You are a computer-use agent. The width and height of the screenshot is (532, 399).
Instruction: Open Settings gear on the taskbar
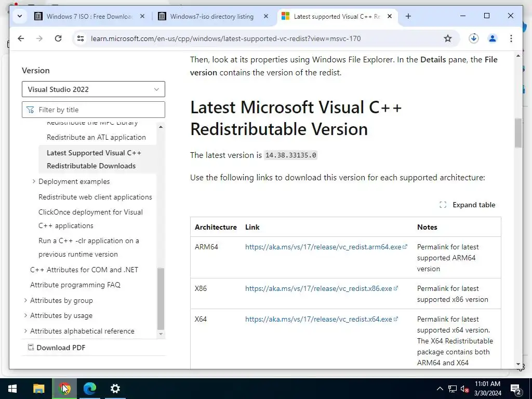(x=115, y=389)
